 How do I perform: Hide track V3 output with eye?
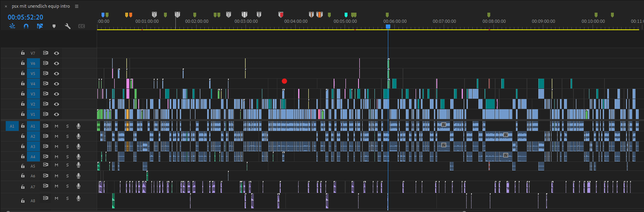coord(56,94)
